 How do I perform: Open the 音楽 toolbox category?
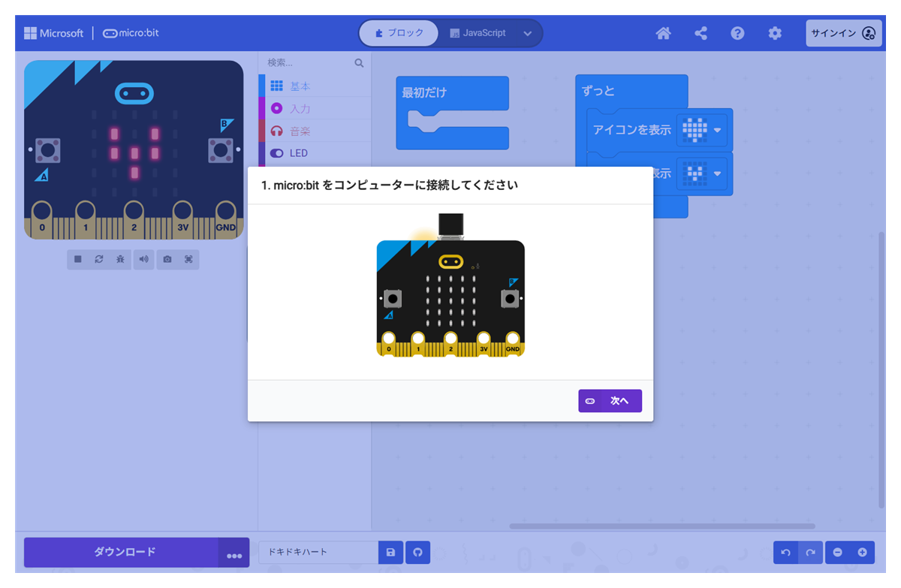click(x=315, y=131)
